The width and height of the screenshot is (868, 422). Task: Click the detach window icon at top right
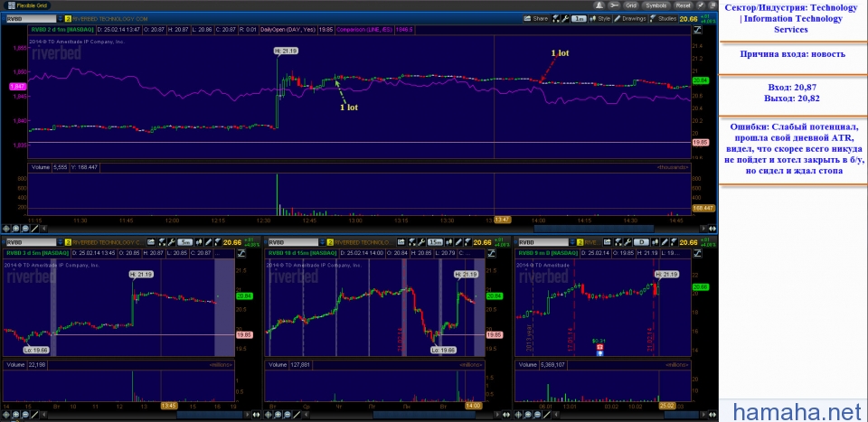pos(713,5)
